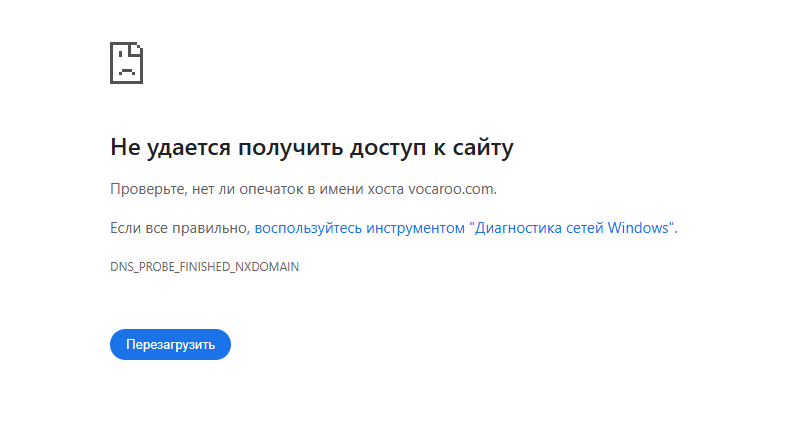This screenshot has height=433, width=799.
Task: Click the word сетей in the diagnostics link
Action: coord(589,228)
